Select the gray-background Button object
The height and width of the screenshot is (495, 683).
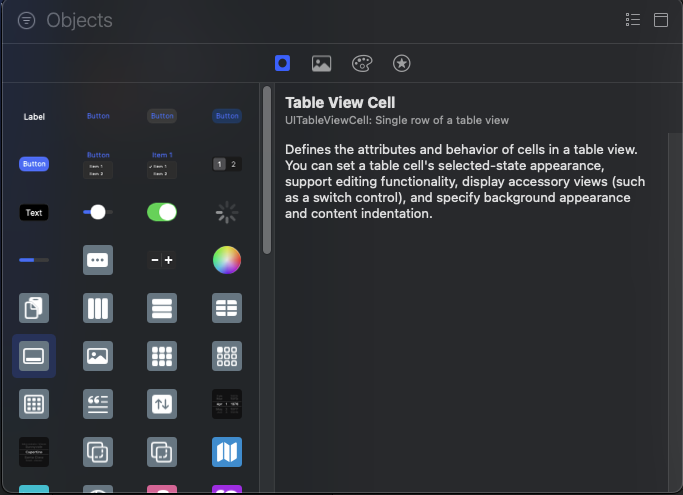coord(162,116)
